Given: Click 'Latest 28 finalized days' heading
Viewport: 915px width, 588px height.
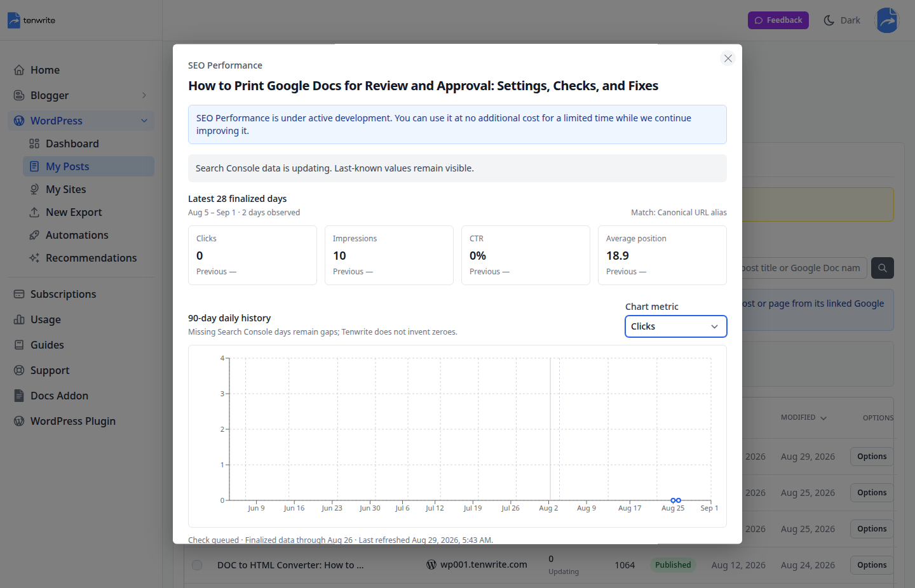Looking at the screenshot, I should click(237, 199).
